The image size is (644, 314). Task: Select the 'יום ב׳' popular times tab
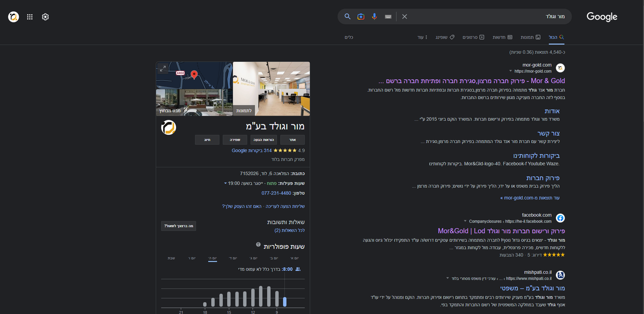pos(274,258)
